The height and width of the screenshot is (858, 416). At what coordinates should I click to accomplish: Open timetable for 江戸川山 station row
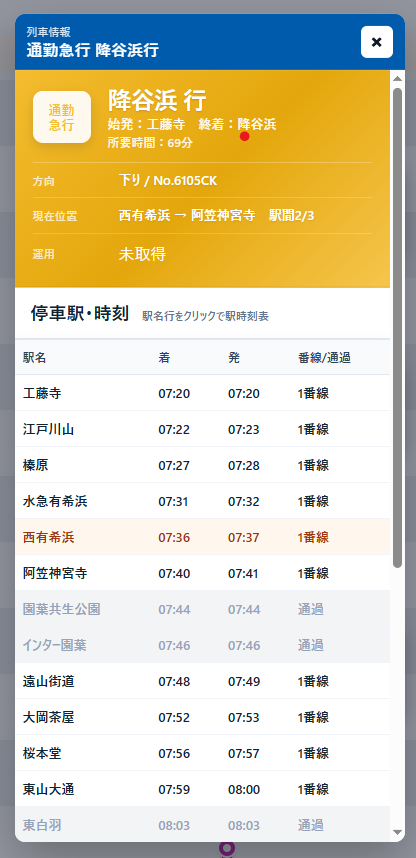tap(203, 429)
